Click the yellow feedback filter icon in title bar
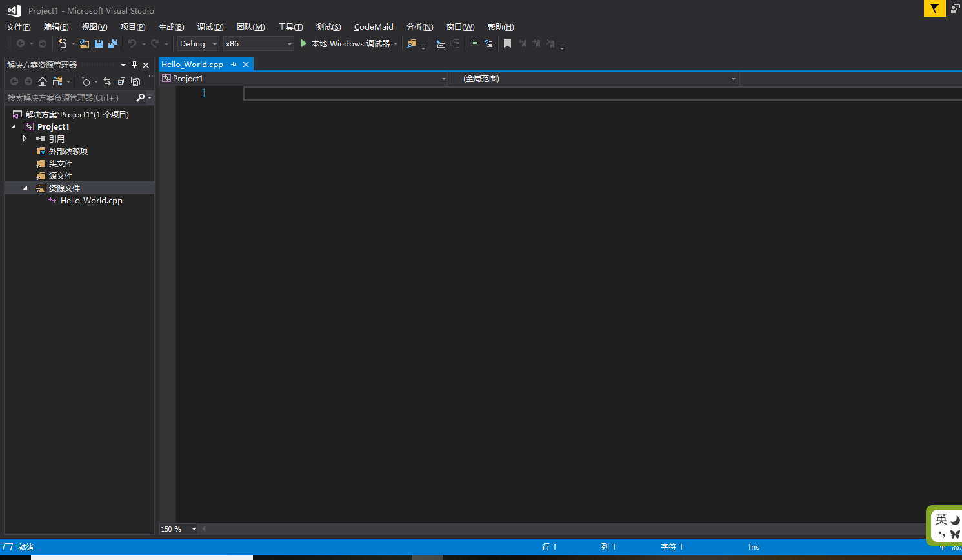 [x=935, y=8]
